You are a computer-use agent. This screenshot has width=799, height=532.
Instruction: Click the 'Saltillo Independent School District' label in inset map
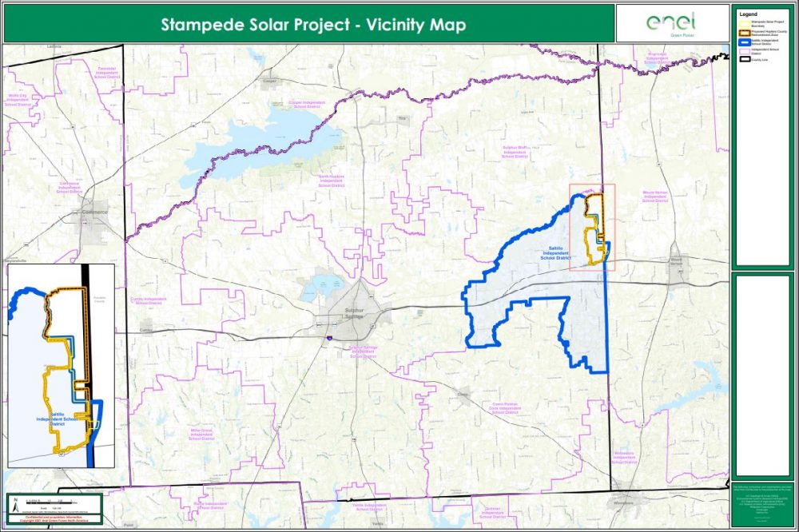[57, 419]
